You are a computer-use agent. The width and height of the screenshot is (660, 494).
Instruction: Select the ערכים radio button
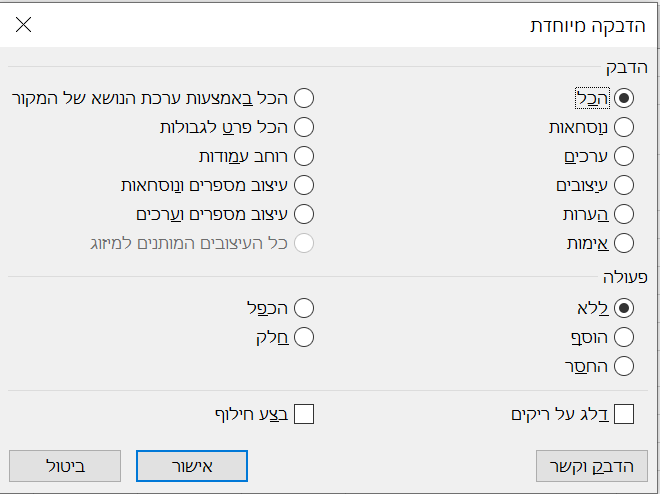(x=625, y=156)
